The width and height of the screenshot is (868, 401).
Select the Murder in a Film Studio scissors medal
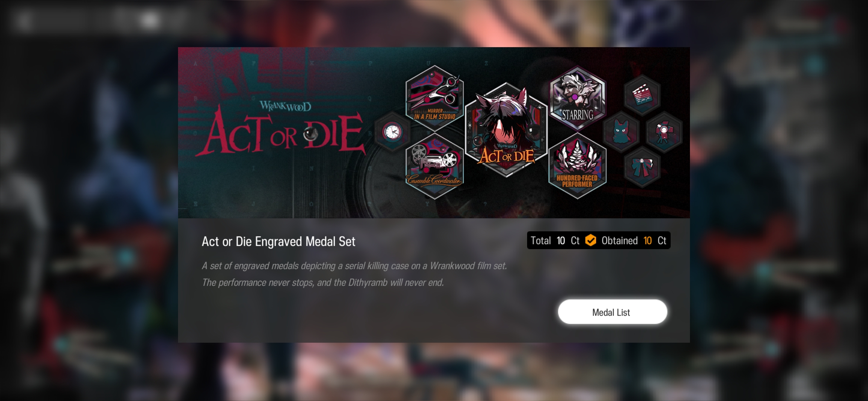coord(434,98)
